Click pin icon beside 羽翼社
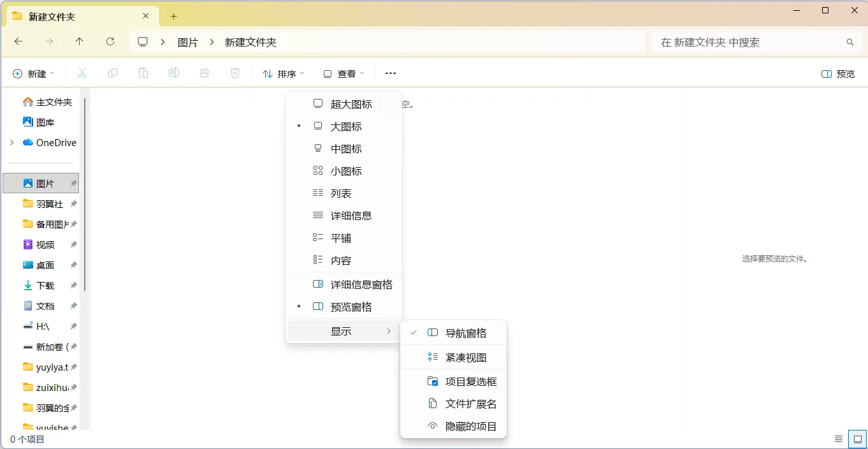868x449 pixels. pyautogui.click(x=73, y=204)
